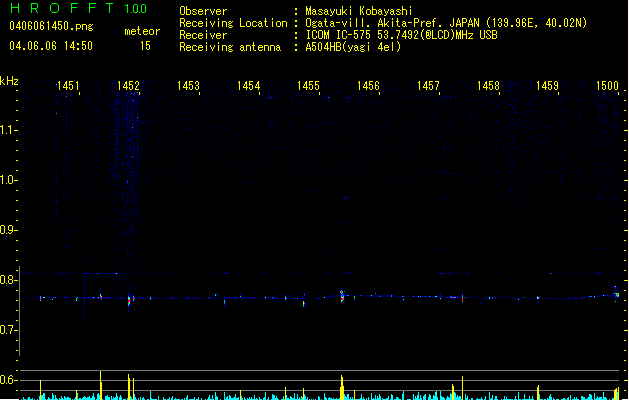Screen dimensions: 629x400
Task: Click the 1454 time axis marker
Action: (248, 86)
